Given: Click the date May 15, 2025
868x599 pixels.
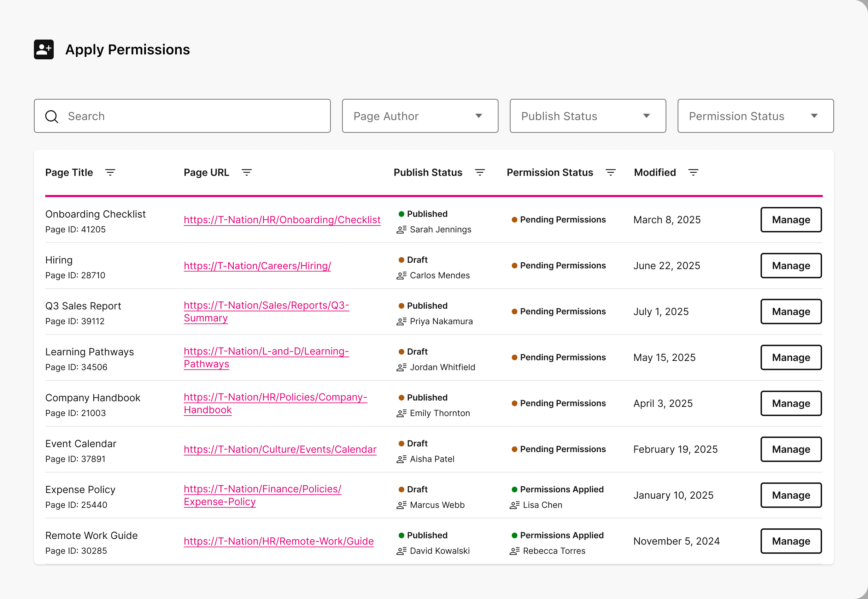Looking at the screenshot, I should (x=664, y=357).
